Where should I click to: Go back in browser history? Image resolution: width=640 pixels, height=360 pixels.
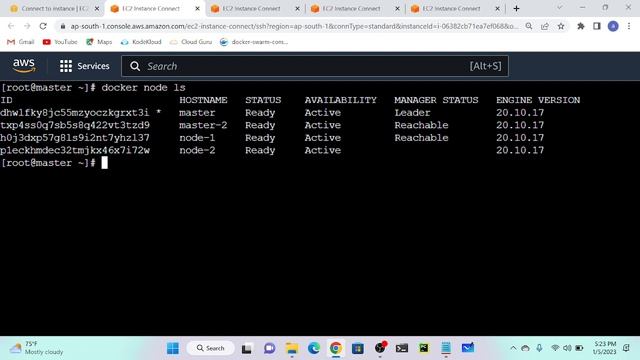[11, 26]
